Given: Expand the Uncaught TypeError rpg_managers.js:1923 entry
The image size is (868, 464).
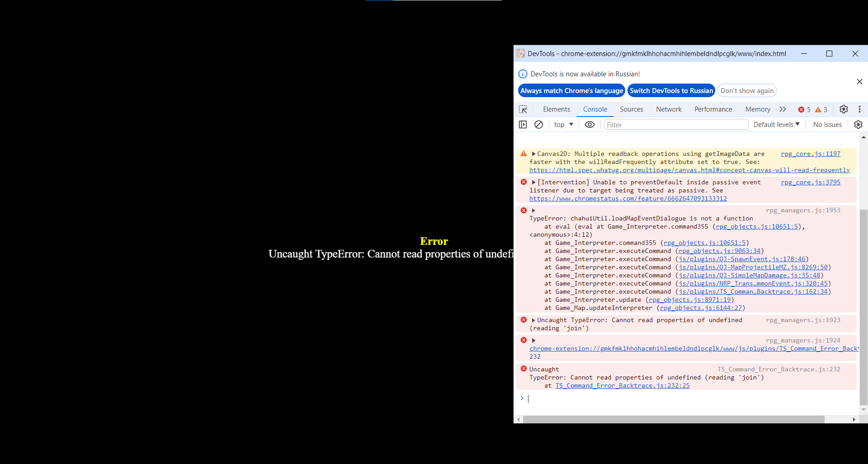Looking at the screenshot, I should point(533,320).
